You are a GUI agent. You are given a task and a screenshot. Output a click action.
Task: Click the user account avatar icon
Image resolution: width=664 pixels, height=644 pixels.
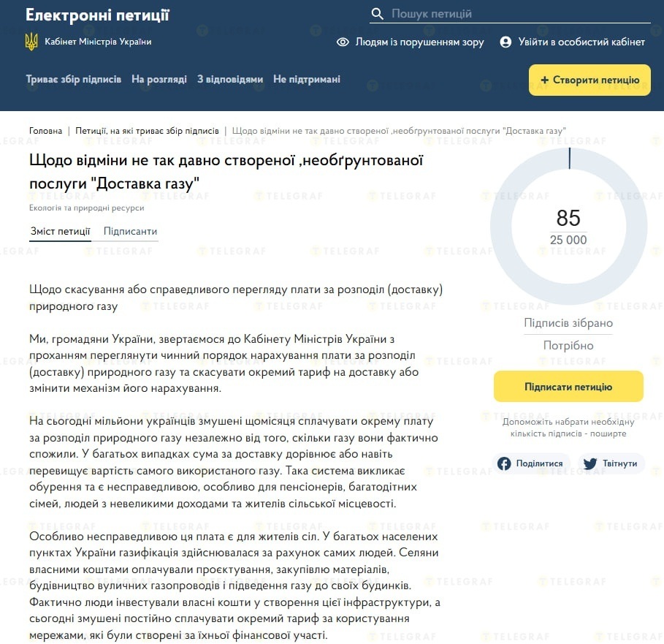(x=505, y=42)
